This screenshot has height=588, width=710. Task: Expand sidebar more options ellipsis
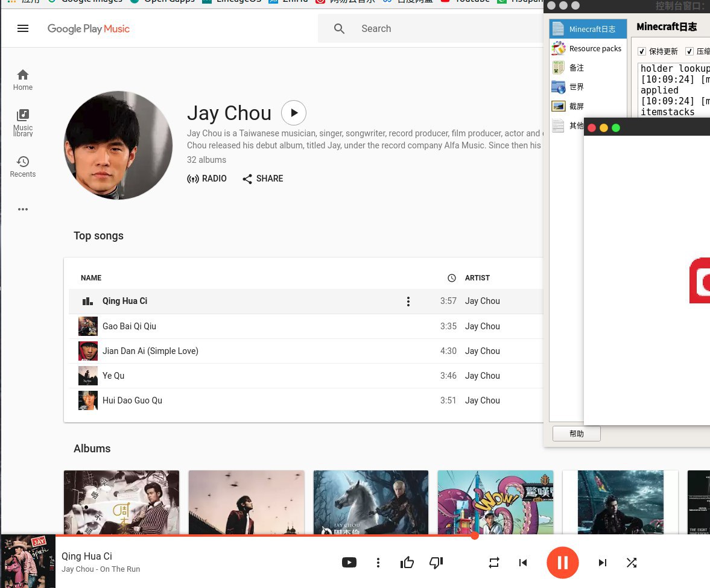pyautogui.click(x=23, y=209)
